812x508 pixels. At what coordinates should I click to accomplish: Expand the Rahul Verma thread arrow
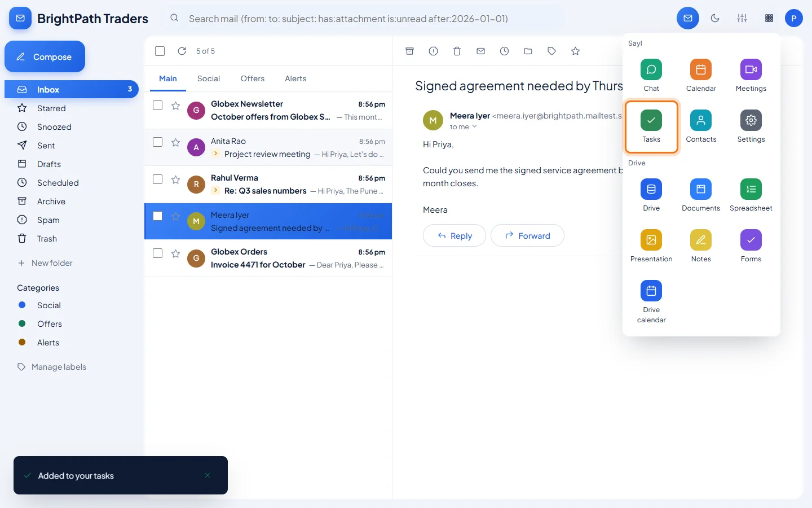[x=215, y=190]
